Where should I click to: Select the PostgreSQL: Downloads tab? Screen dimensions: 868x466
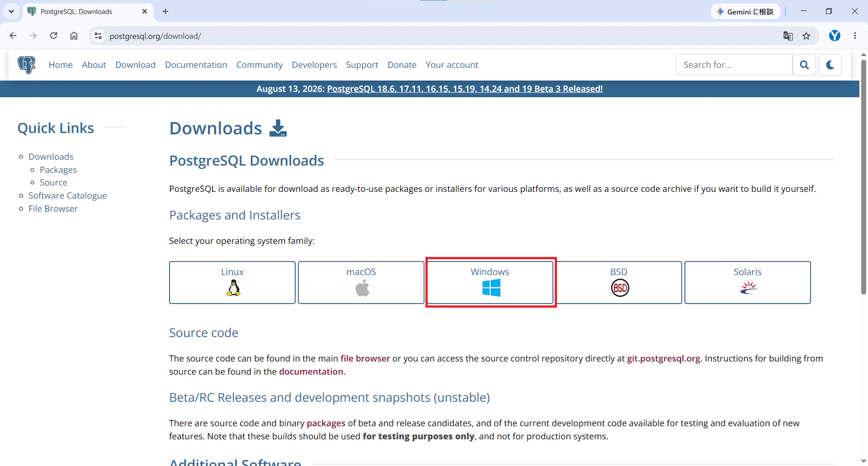(x=89, y=12)
